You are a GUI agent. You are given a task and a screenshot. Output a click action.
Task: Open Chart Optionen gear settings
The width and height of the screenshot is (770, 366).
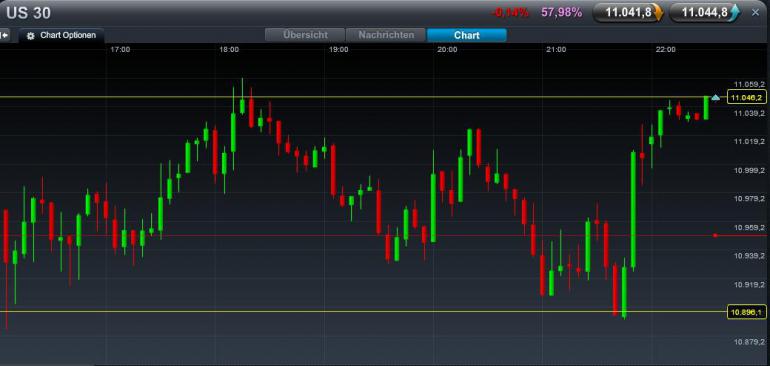(30, 36)
